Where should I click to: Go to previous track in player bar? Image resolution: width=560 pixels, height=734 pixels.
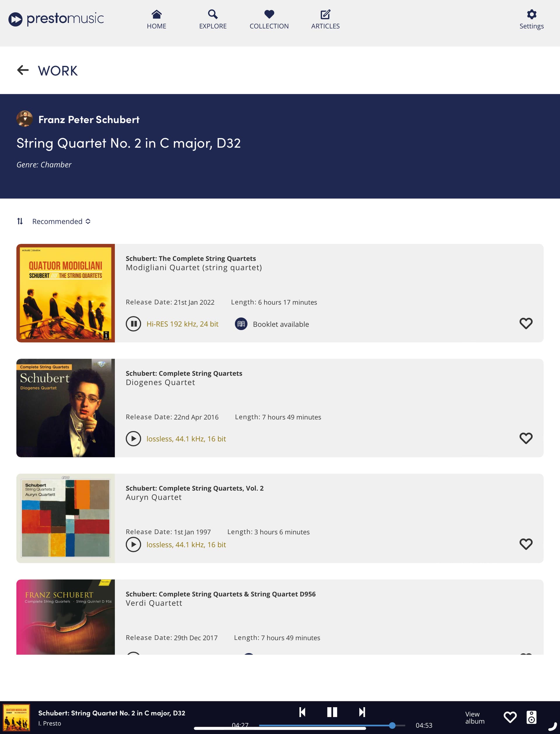(302, 712)
